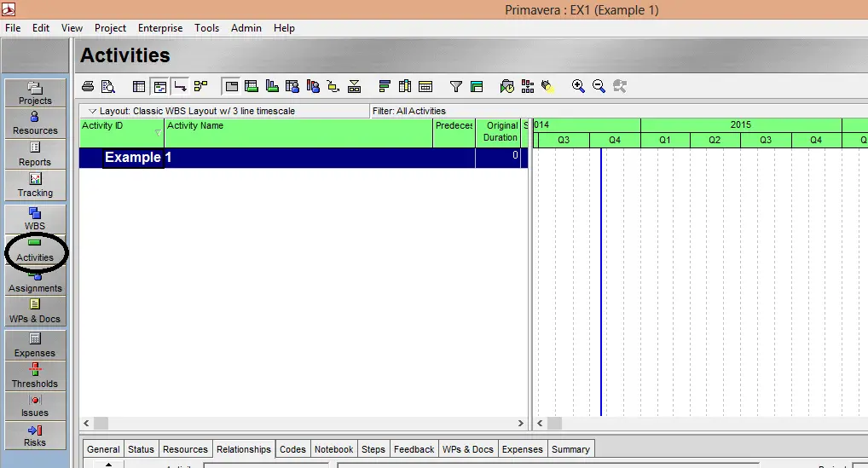Click Gantt chart scroll-left arrow
The width and height of the screenshot is (868, 468).
[541, 423]
